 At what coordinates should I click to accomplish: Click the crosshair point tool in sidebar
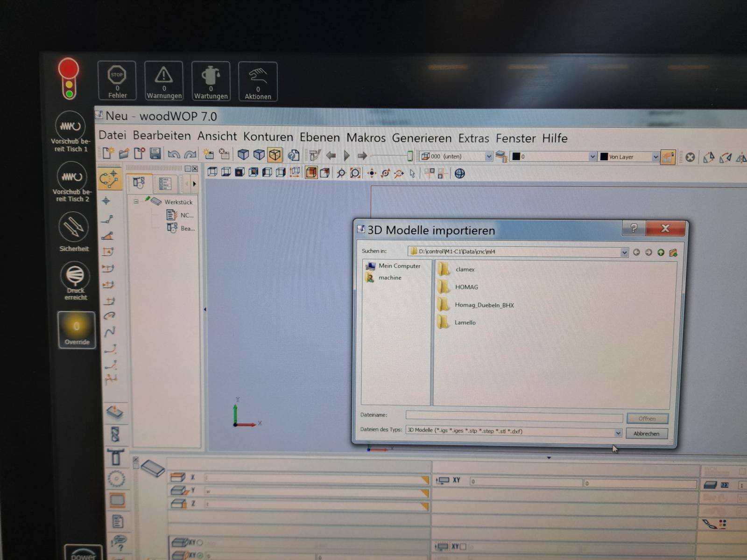(106, 201)
